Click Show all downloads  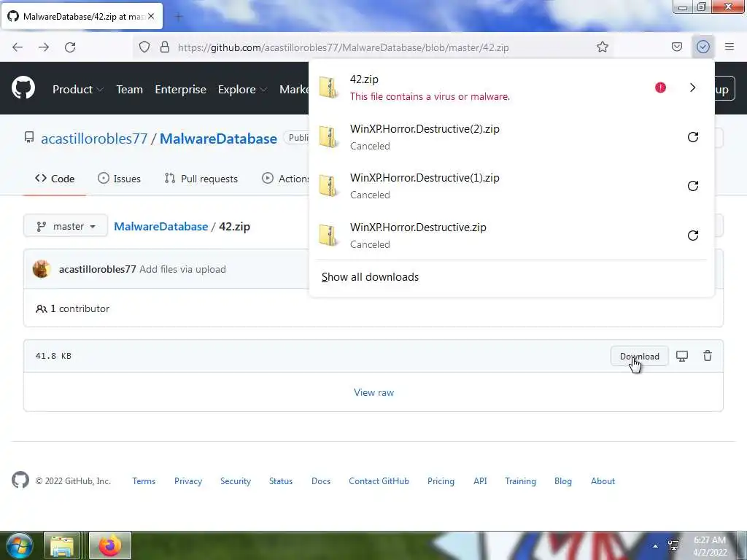click(x=370, y=277)
